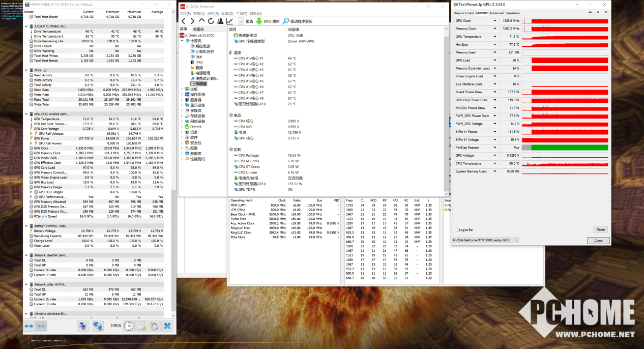Open the PerfCap Reason dropdown
Viewport: 644px width, 349px height.
point(494,148)
